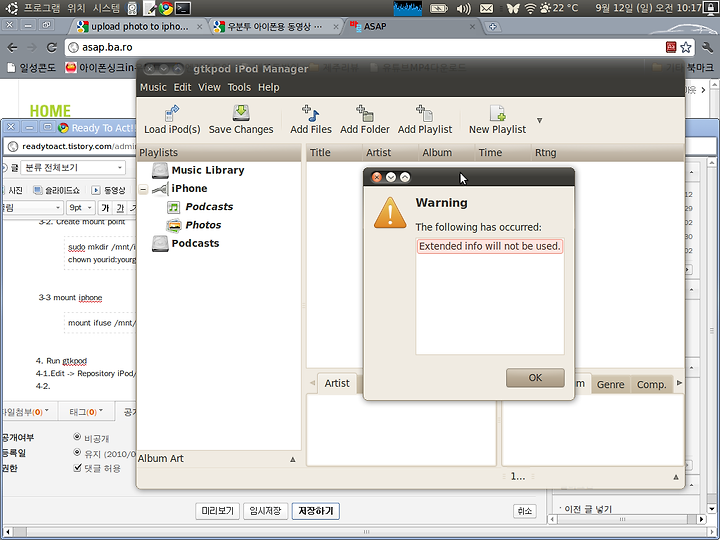Launch Chrome from the top panel
The image size is (720, 540).
166,8
